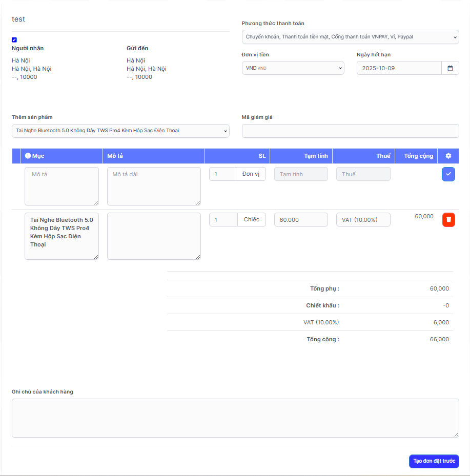Open the Thêm sản phẩm product dropdown
This screenshot has width=470, height=476.
(120, 131)
